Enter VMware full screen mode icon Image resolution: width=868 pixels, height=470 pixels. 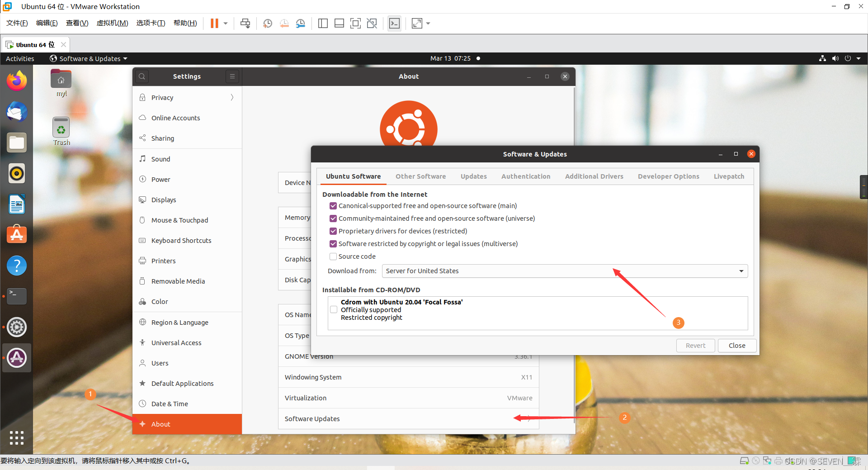tap(356, 24)
